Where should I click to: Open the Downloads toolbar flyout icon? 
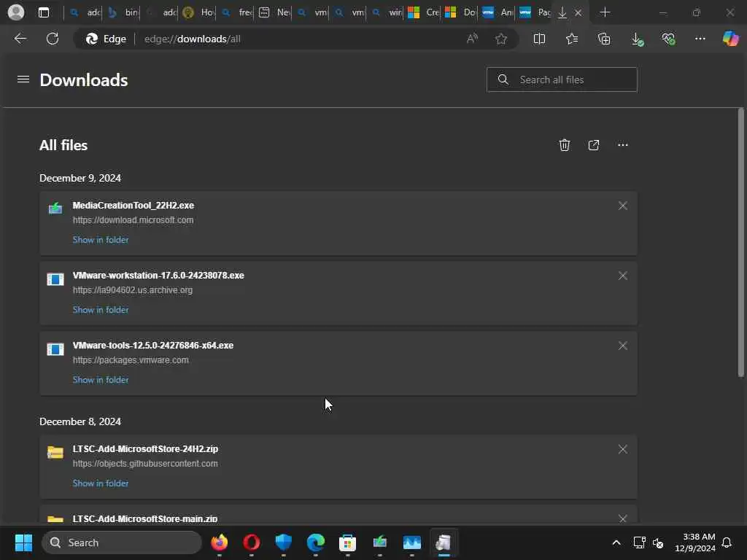637,39
